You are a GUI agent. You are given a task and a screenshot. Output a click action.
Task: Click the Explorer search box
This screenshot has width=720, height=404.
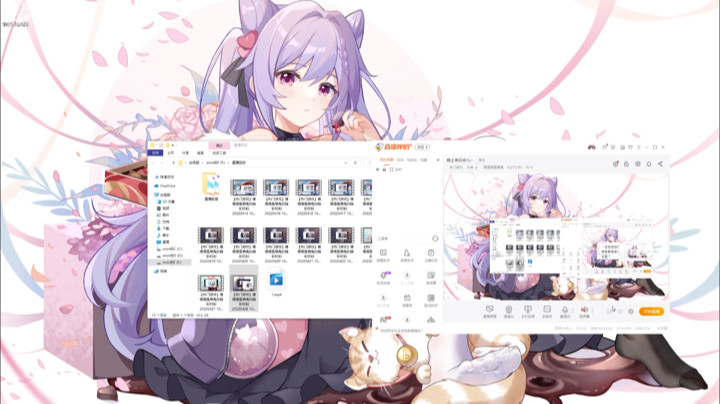[x=368, y=163]
